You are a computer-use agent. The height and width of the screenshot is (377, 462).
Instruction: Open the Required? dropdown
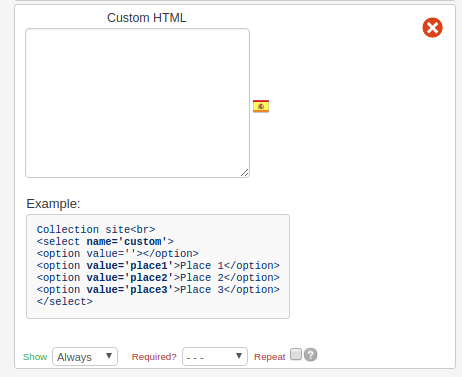(x=215, y=357)
